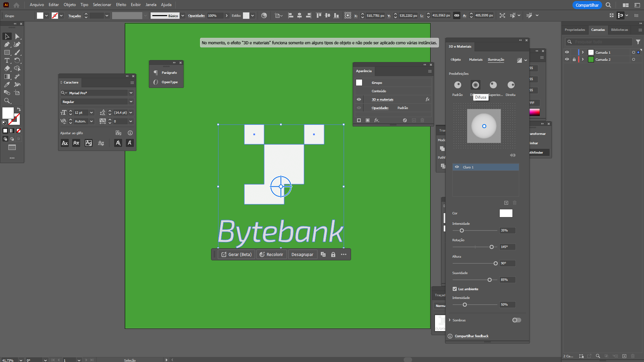This screenshot has height=362, width=644.
Task: Switch to the Objeto tab
Action: pos(455,60)
